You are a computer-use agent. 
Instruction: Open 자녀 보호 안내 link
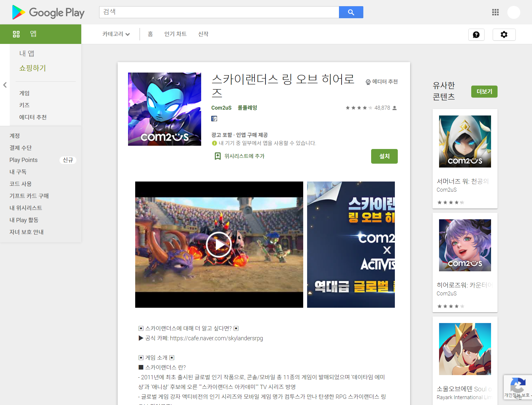tap(26, 232)
